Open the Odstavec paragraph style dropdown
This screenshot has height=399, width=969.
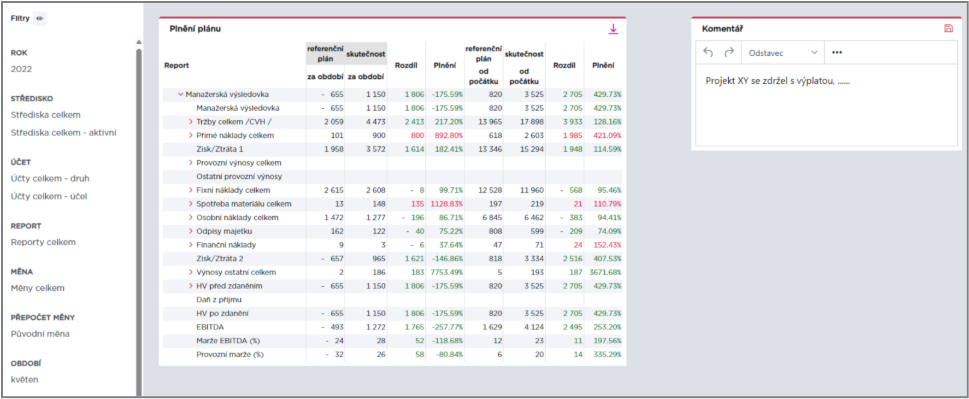tap(782, 52)
